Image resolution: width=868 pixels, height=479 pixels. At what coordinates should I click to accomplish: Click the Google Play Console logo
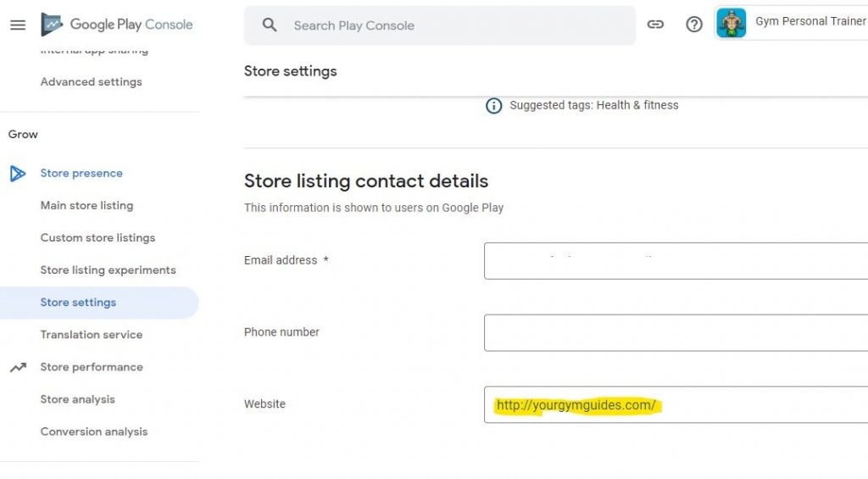(x=117, y=25)
